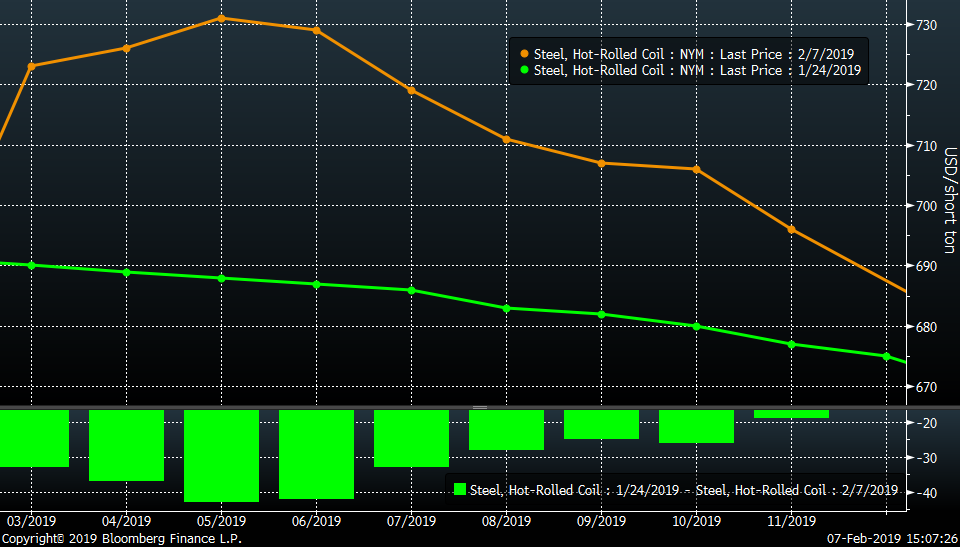This screenshot has width=960, height=547.
Task: Click the green spread bar for 05/2019
Action: pyautogui.click(x=221, y=455)
